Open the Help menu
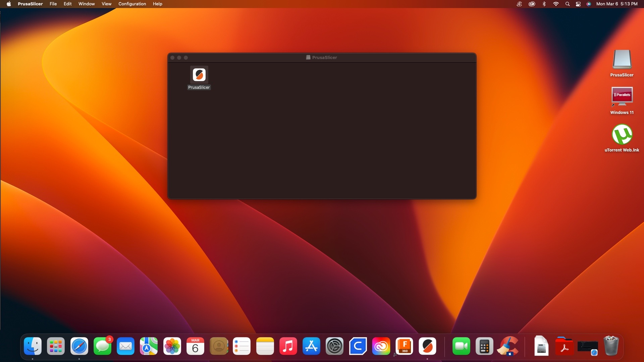 click(x=157, y=4)
